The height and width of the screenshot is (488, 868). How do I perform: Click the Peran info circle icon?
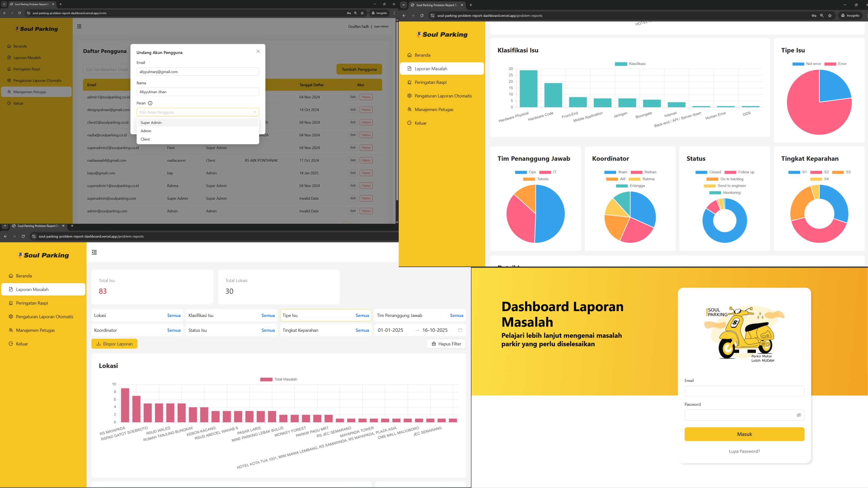150,103
